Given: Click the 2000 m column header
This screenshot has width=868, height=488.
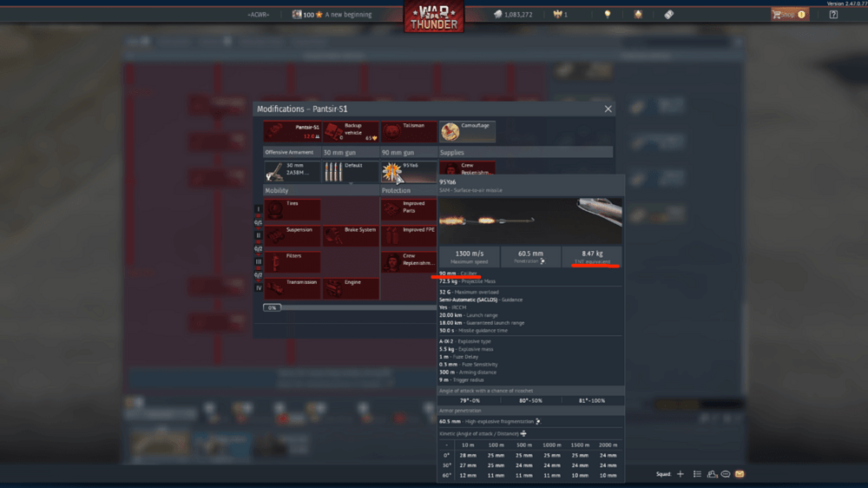Looking at the screenshot, I should coord(608,445).
